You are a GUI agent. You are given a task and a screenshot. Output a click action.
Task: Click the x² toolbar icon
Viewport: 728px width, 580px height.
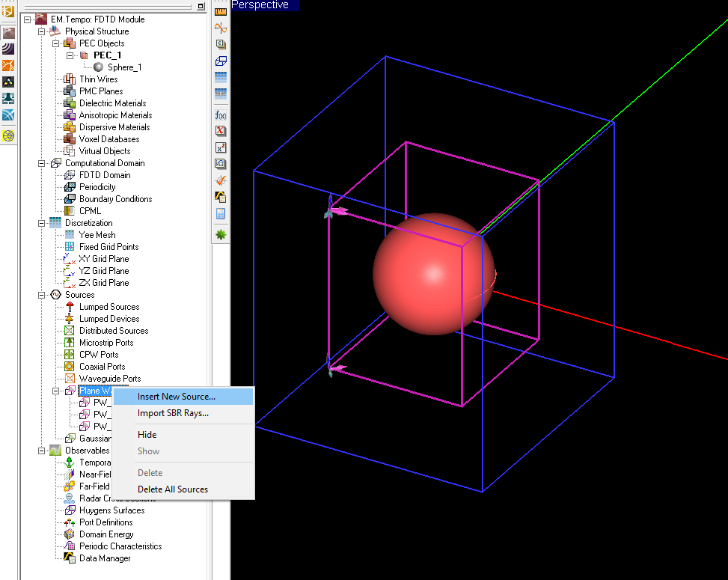[x=221, y=147]
